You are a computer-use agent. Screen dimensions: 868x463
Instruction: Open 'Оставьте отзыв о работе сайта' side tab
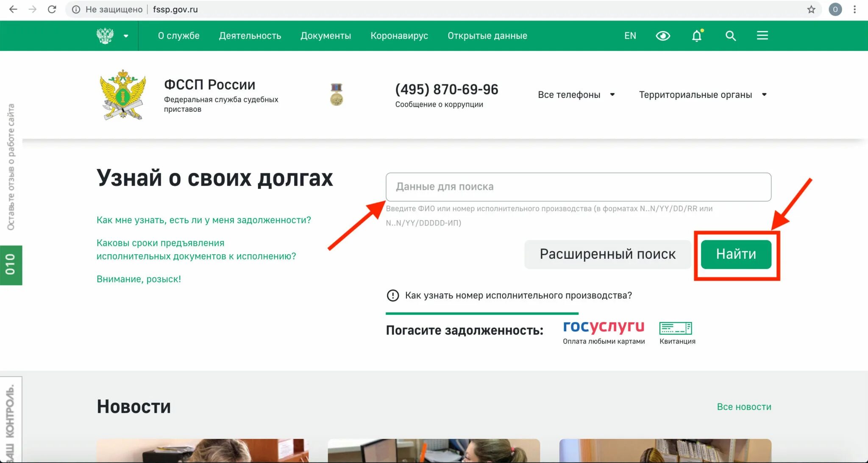11,167
